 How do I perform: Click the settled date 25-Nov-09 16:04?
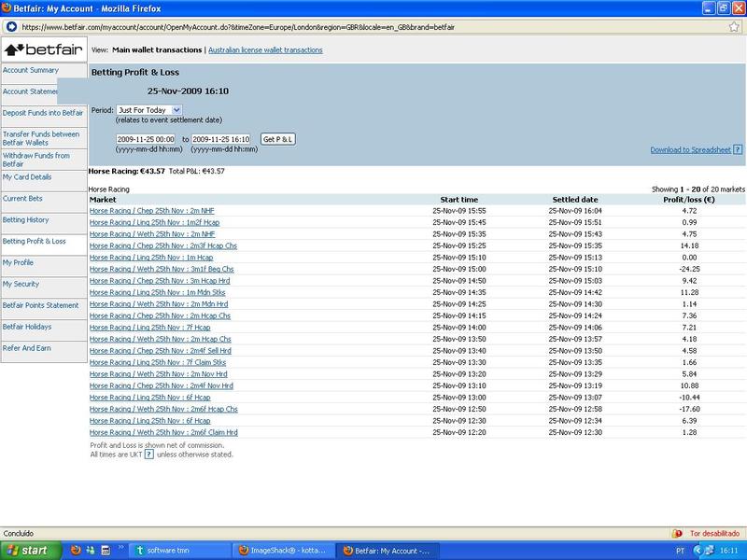[x=575, y=211]
